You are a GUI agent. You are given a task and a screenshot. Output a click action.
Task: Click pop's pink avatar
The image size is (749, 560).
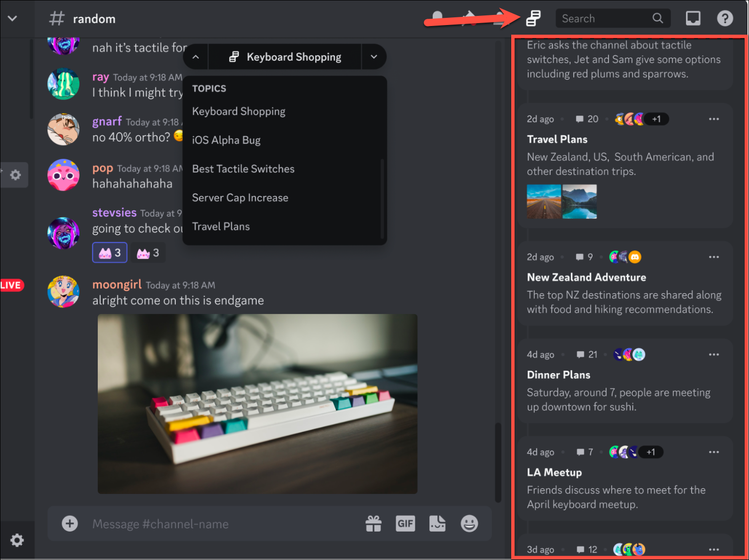tap(64, 175)
